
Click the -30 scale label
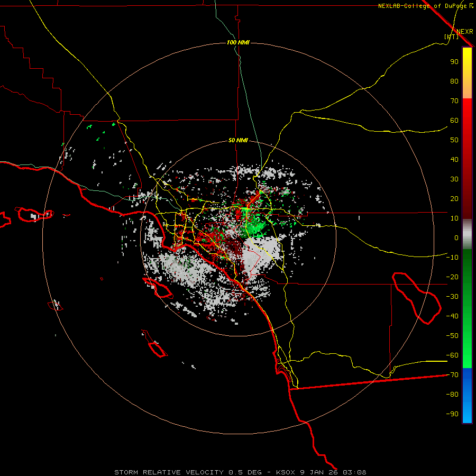[x=452, y=297]
